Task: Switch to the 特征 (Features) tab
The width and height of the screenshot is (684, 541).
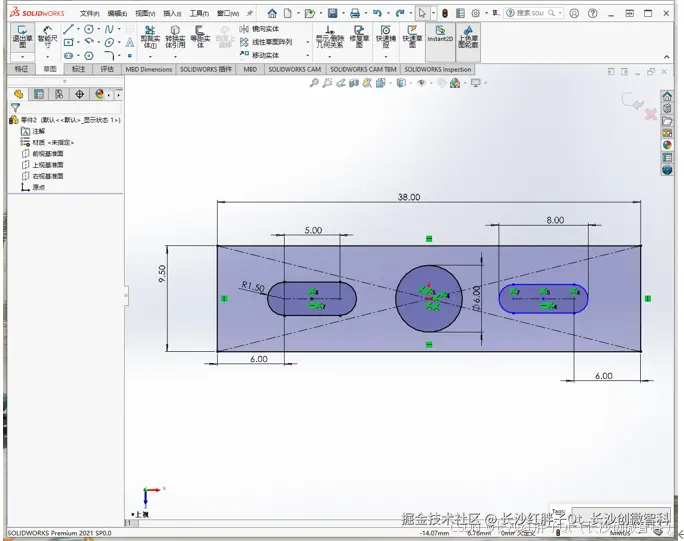Action: [21, 69]
